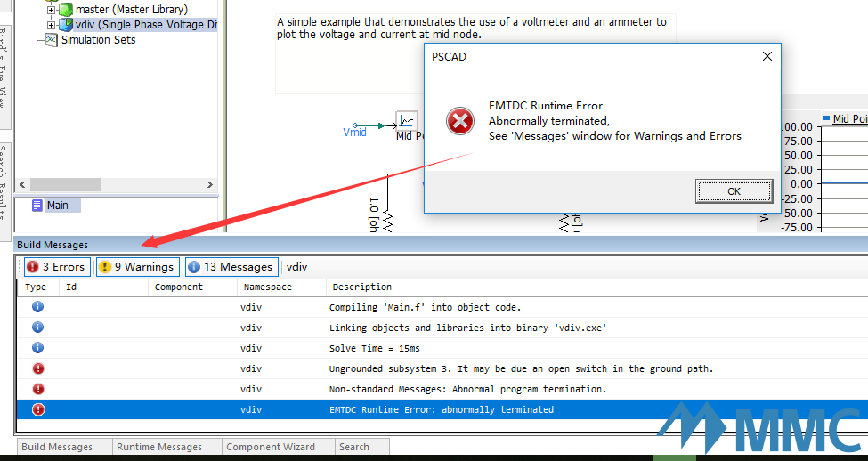
Task: Expand the vdiv project tree node
Action: click(x=52, y=25)
